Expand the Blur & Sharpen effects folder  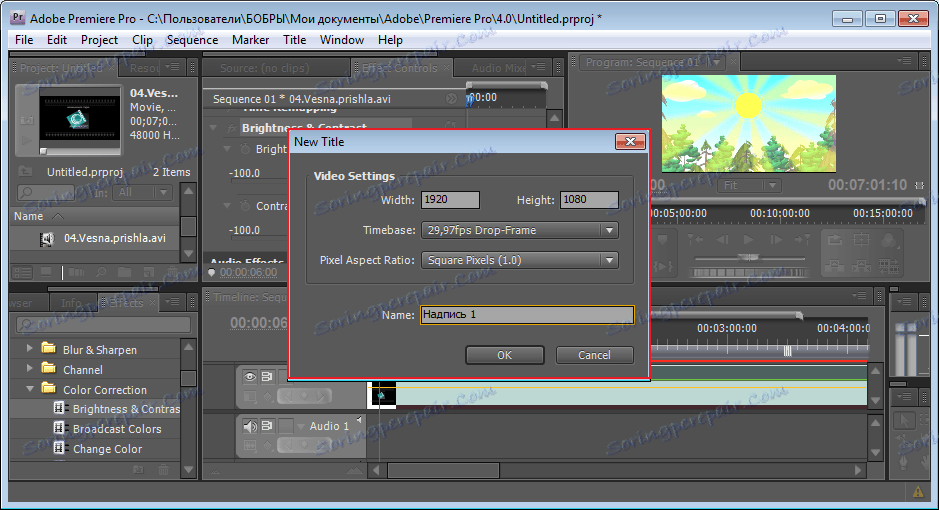point(29,348)
